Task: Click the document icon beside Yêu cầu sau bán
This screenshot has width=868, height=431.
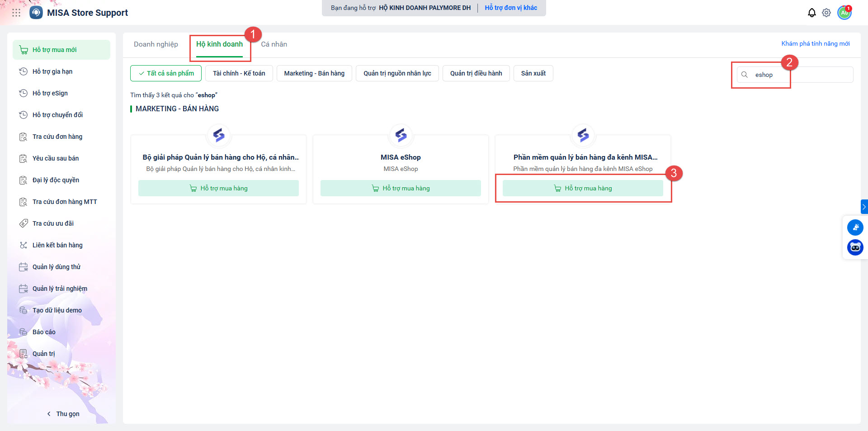Action: pos(24,158)
